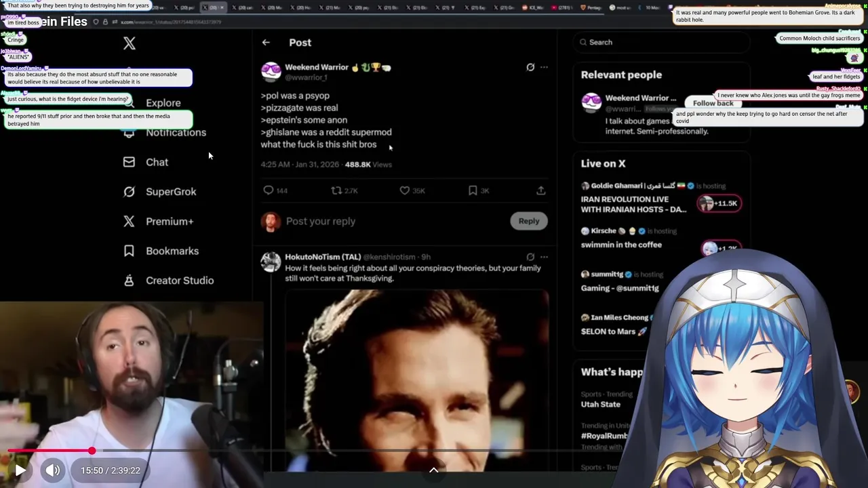This screenshot has width=868, height=488.
Task: Mute the video volume
Action: pyautogui.click(x=52, y=470)
